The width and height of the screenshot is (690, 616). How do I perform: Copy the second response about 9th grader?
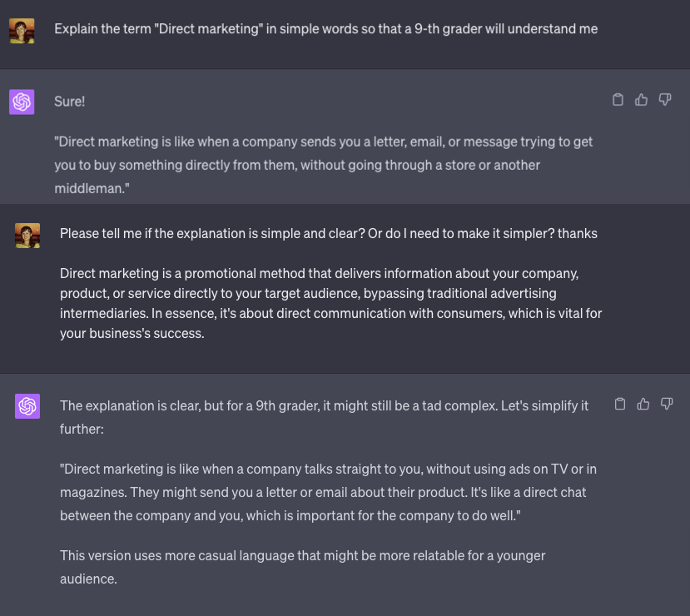click(x=619, y=405)
